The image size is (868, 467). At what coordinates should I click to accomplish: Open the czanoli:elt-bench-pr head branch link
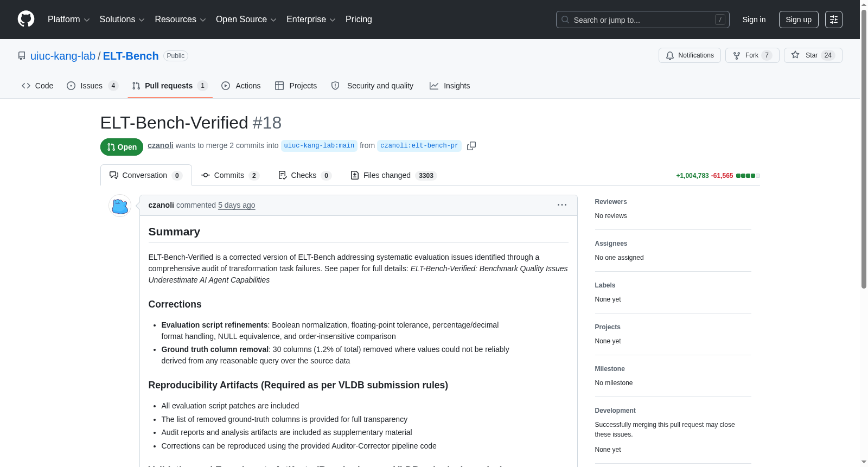tap(419, 146)
